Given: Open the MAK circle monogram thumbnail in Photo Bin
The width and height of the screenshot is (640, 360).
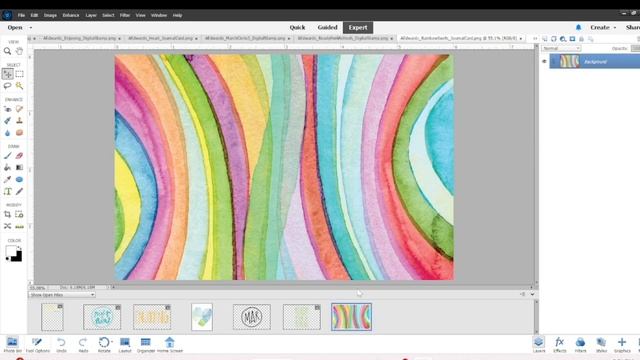Looking at the screenshot, I should 252,317.
